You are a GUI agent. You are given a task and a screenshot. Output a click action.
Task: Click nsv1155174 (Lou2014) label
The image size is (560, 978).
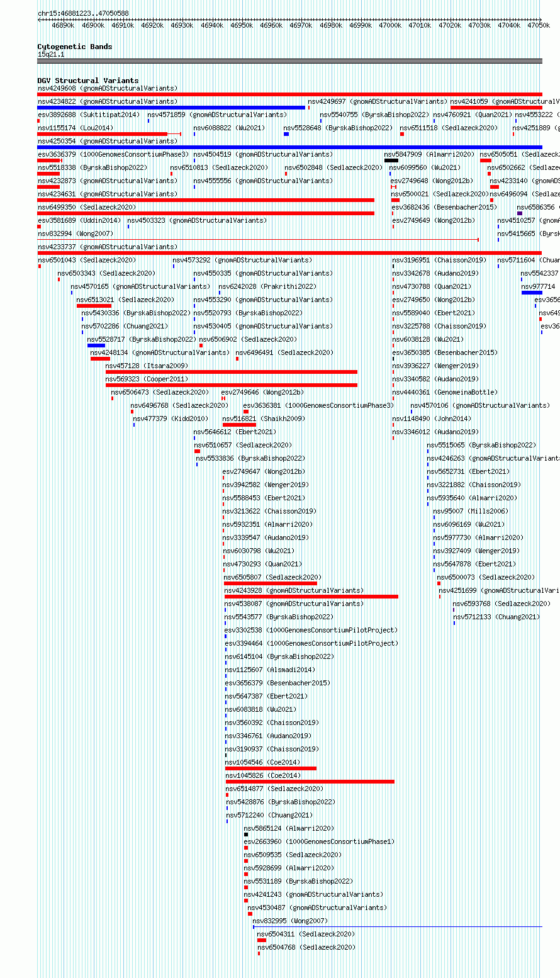(x=76, y=128)
